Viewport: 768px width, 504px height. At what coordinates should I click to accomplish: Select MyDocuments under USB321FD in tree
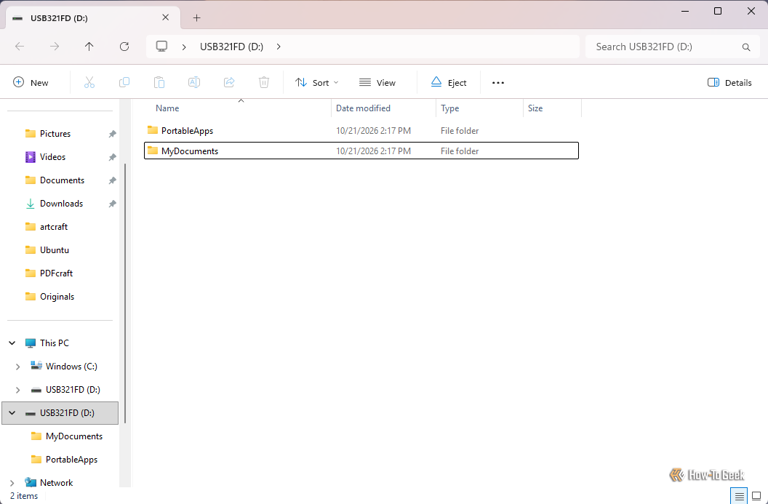(x=74, y=436)
